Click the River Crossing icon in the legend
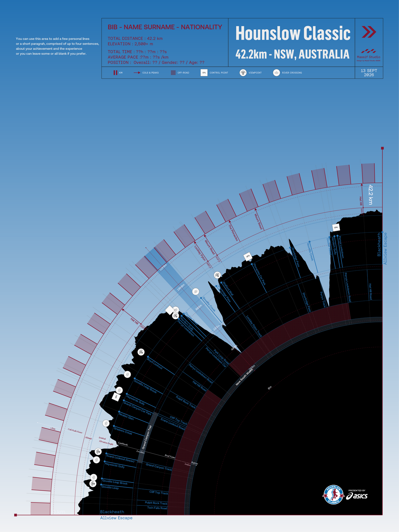Viewport: 399px width, 532px height. coord(276,72)
